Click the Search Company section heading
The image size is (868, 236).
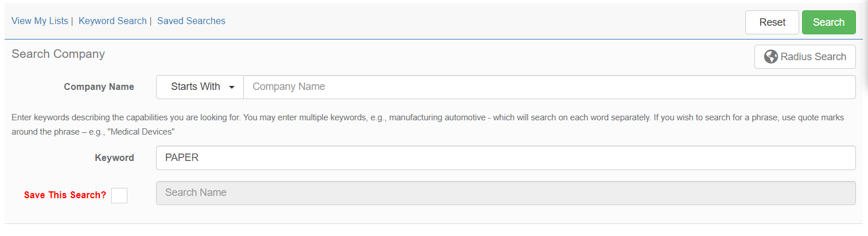point(58,54)
